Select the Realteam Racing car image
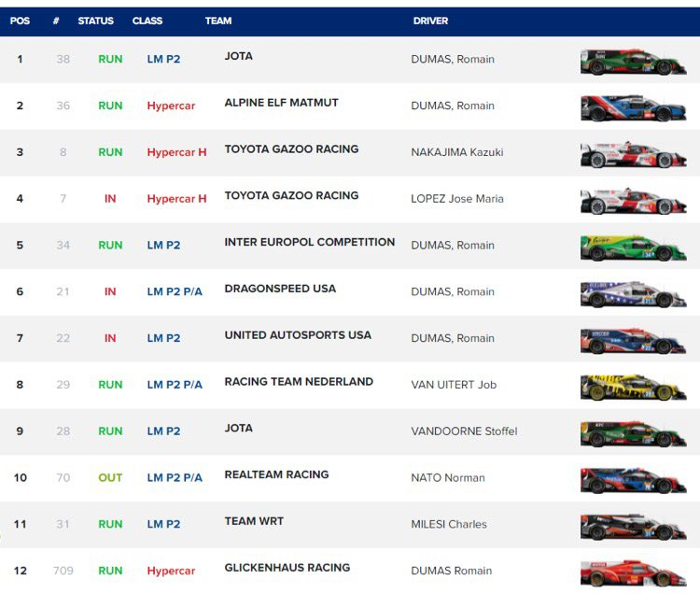The height and width of the screenshot is (594, 700). pos(633,480)
